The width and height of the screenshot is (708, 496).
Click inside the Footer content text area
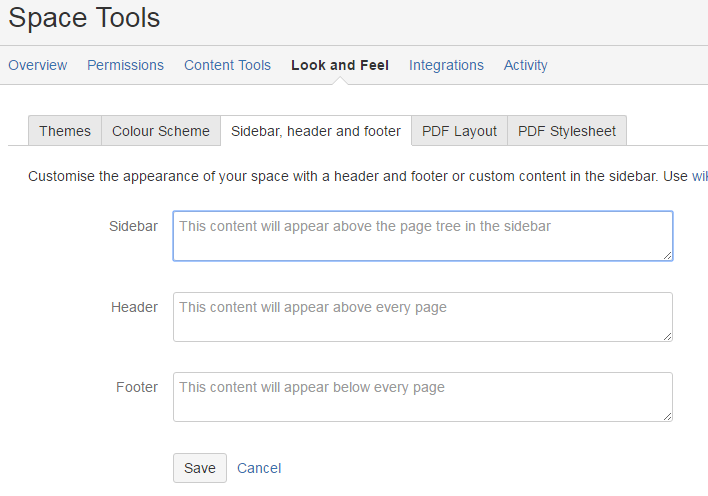coord(422,396)
